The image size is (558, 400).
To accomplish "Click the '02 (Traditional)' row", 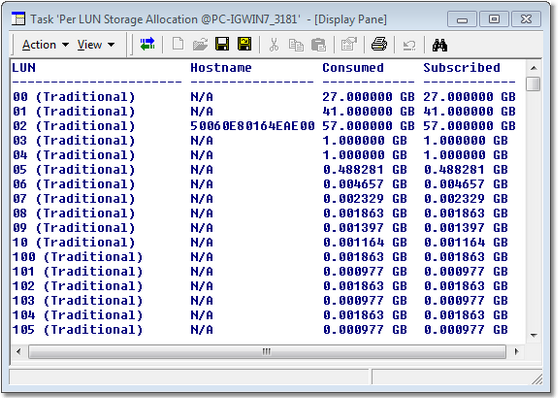I will (x=264, y=126).
